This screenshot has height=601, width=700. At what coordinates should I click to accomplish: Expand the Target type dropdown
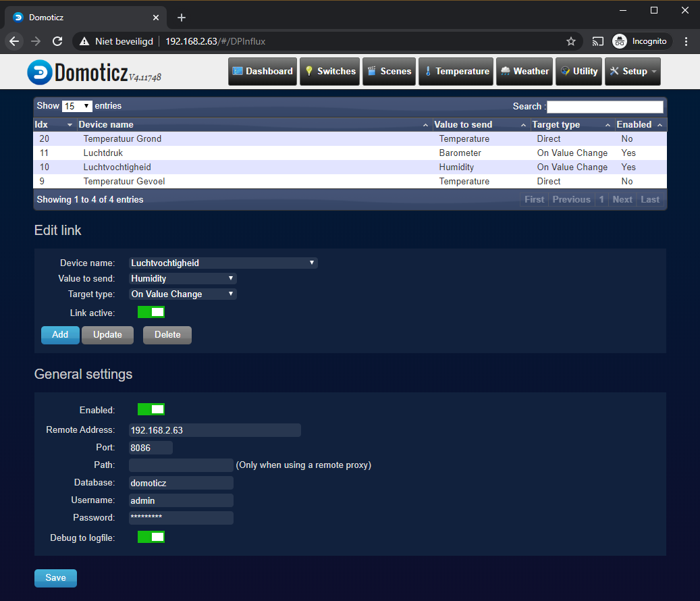pos(182,294)
